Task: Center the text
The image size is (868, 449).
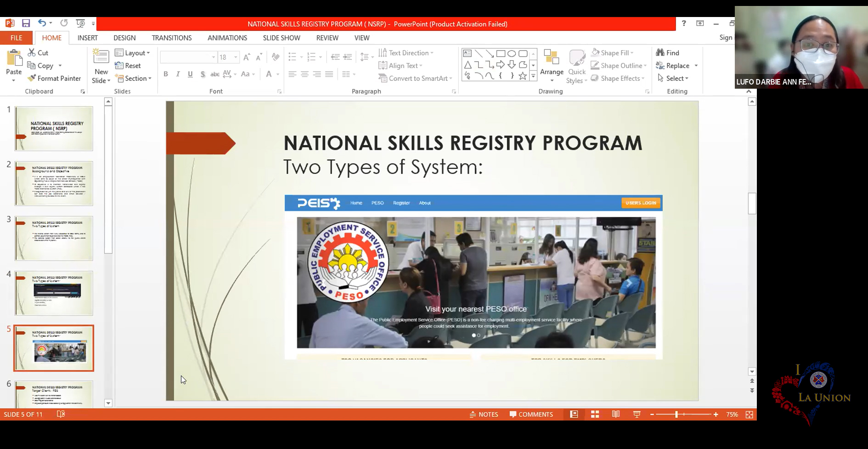Action: coord(304,74)
